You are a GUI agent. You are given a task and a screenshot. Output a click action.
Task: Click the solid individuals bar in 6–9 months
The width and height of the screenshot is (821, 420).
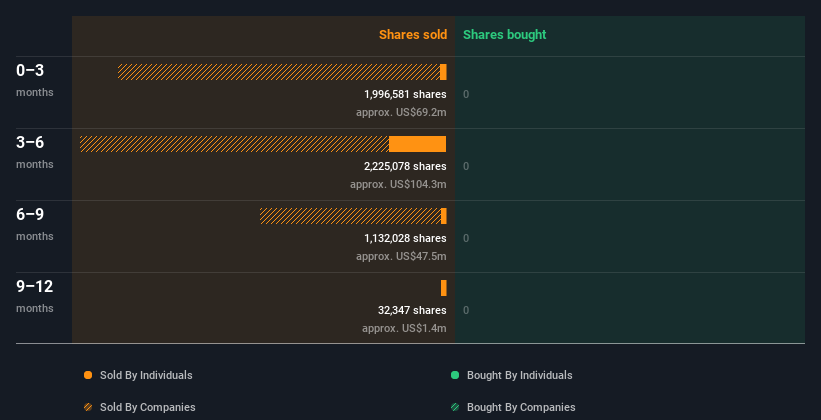pos(444,216)
